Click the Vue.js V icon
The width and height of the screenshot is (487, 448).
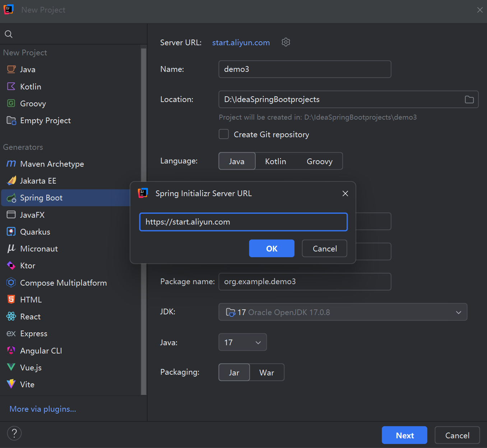click(11, 367)
